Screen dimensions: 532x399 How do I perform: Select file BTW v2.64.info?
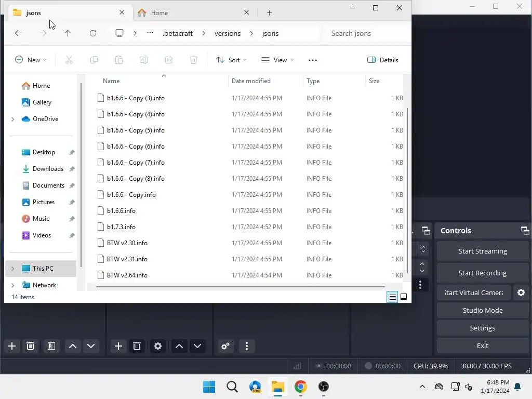tap(127, 275)
